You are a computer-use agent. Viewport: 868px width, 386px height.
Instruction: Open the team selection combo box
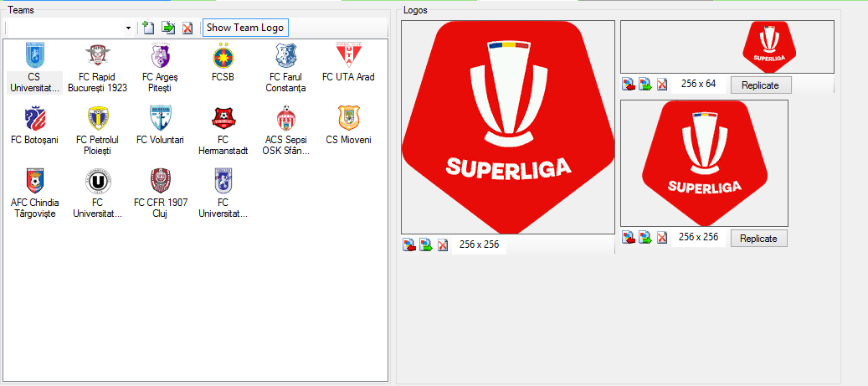click(x=69, y=28)
